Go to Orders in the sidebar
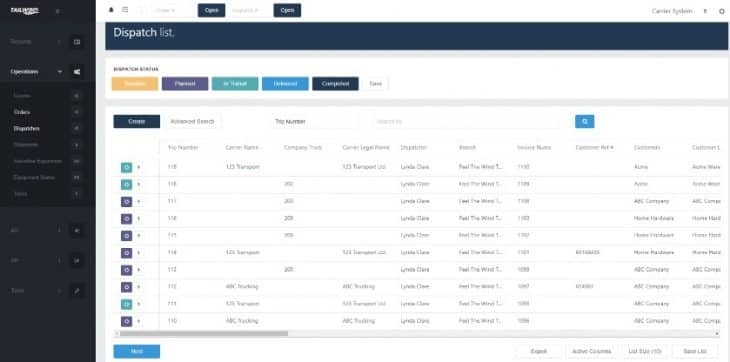730x362 pixels. (x=22, y=112)
